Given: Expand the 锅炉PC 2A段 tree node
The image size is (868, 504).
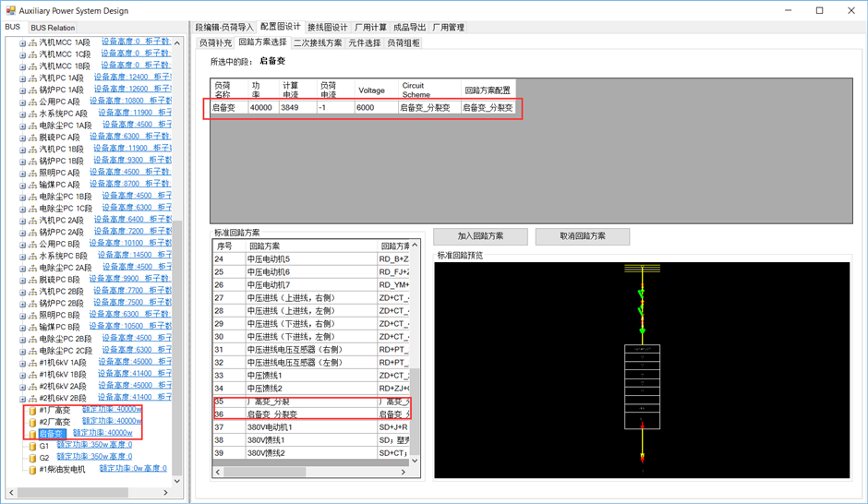Looking at the screenshot, I should tap(22, 233).
